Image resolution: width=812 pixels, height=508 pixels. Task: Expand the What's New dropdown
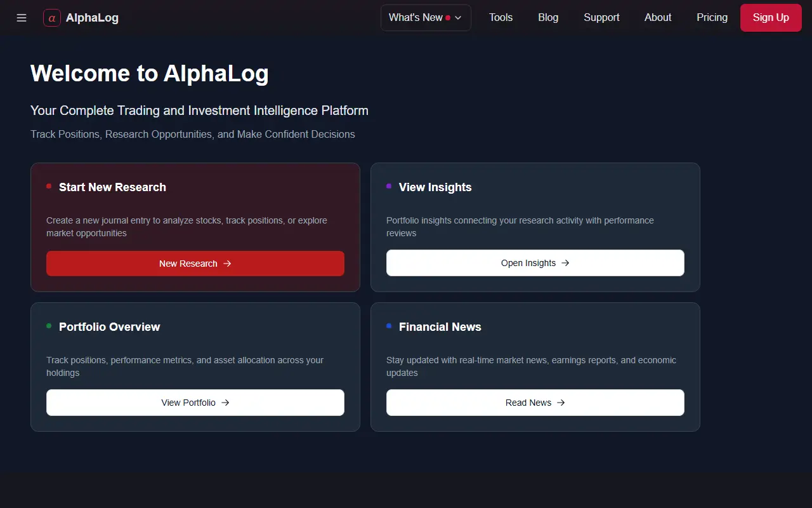click(426, 18)
